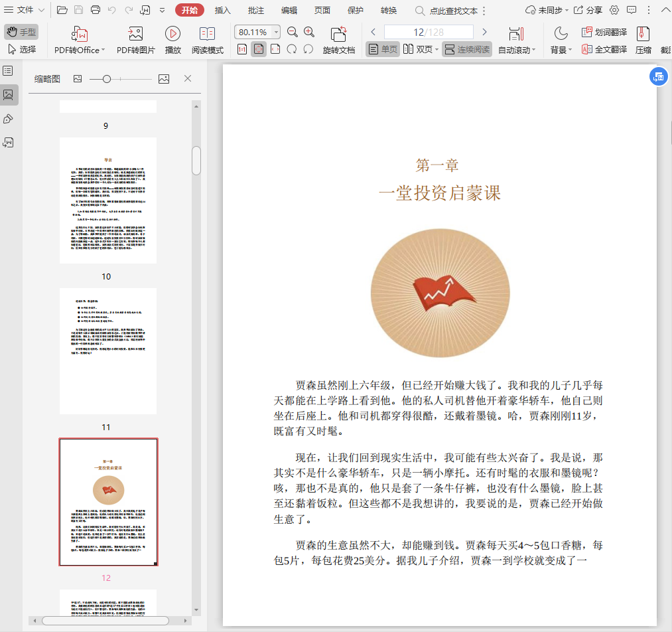Open the settings gear icon
Viewport: 672px width, 632px height.
(x=614, y=10)
